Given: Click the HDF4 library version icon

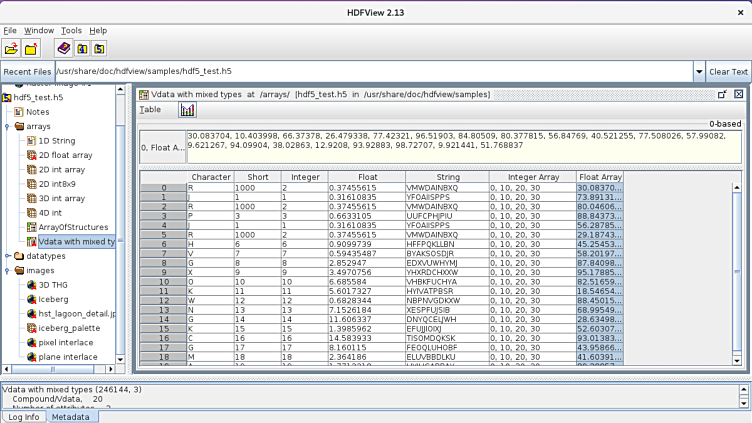Looking at the screenshot, I should (82, 48).
